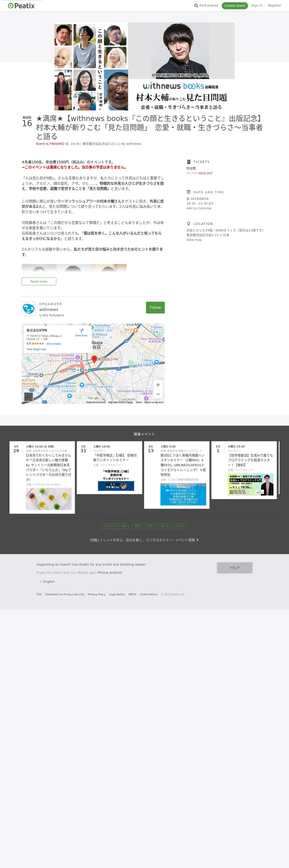Viewport: 289px width, 868px height.
Task: Click the Nezu Museum map marker
Action: [163, 340]
